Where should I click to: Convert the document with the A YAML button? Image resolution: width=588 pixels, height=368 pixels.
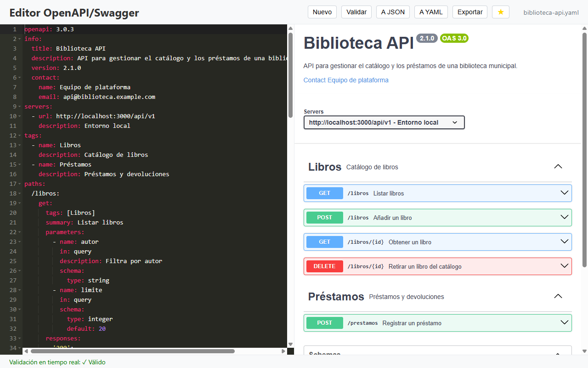pyautogui.click(x=431, y=12)
